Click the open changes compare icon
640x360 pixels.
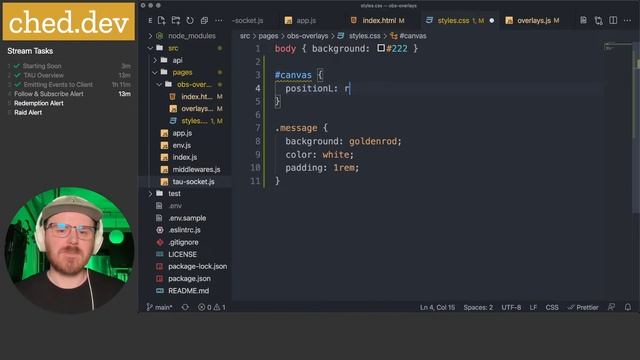pos(598,20)
